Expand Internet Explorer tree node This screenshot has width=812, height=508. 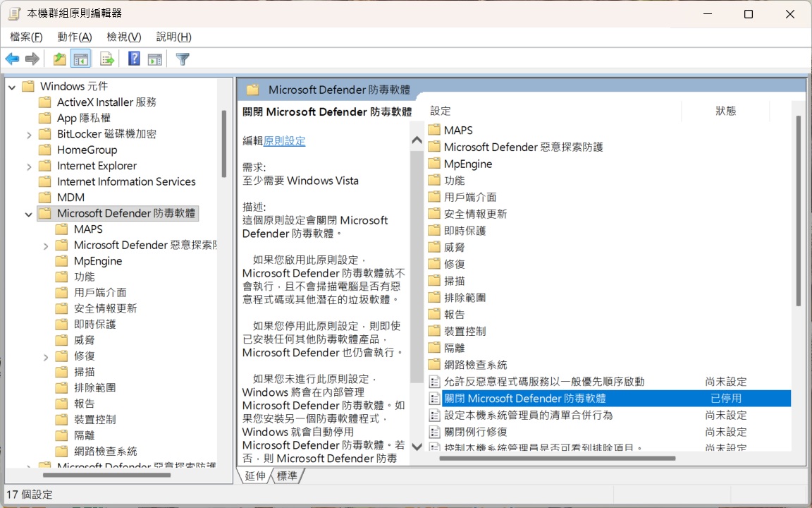pos(29,167)
